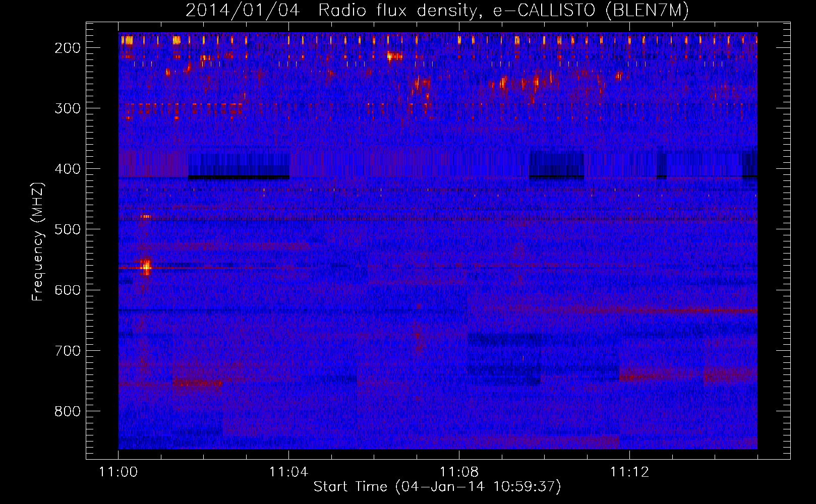This screenshot has height=504, width=816.
Task: Click the 'Frequency (MHZ)' y-axis label
Action: point(38,242)
